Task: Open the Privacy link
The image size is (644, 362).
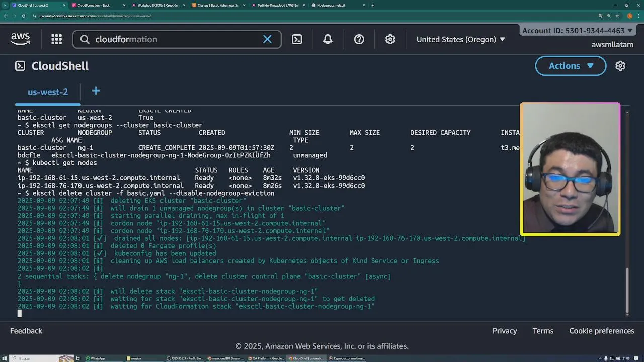Action: (x=505, y=331)
